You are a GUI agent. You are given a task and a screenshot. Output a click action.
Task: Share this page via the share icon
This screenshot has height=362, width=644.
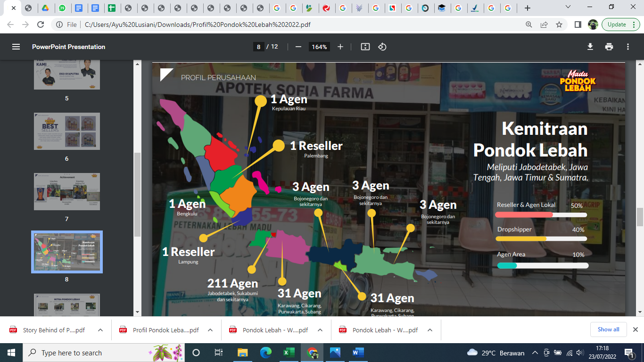544,25
